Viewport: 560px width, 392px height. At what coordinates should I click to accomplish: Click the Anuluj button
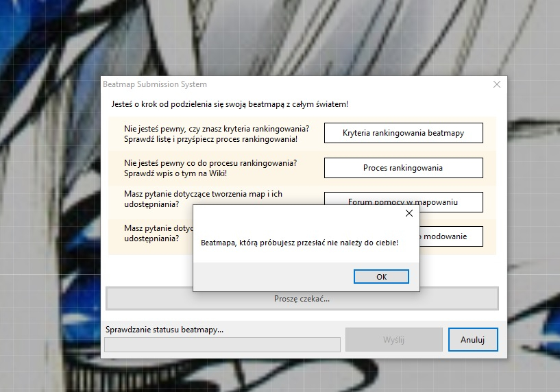pos(473,339)
